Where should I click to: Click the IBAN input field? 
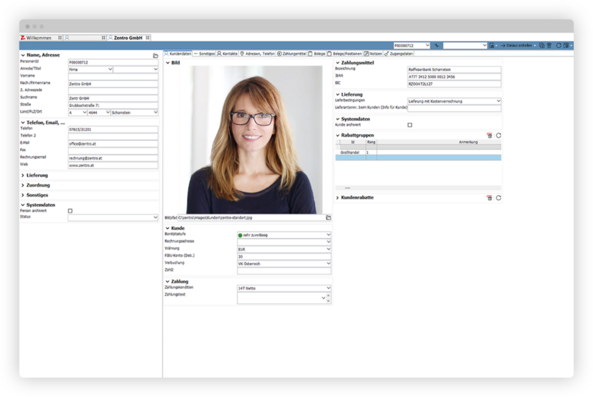tap(454, 77)
